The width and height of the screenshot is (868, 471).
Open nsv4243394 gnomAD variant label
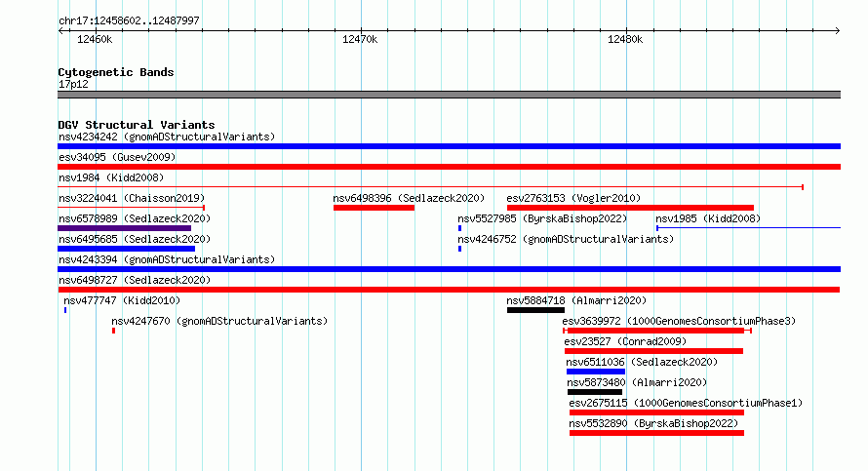167,259
